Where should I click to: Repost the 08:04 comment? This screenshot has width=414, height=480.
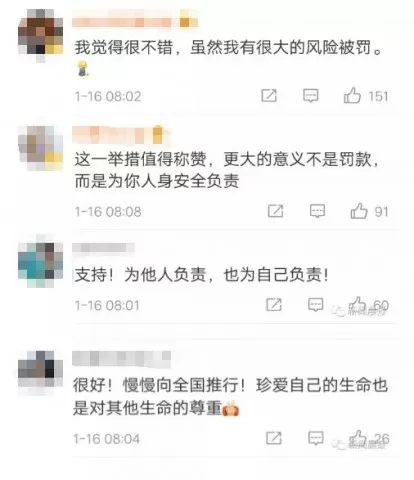[x=274, y=438]
